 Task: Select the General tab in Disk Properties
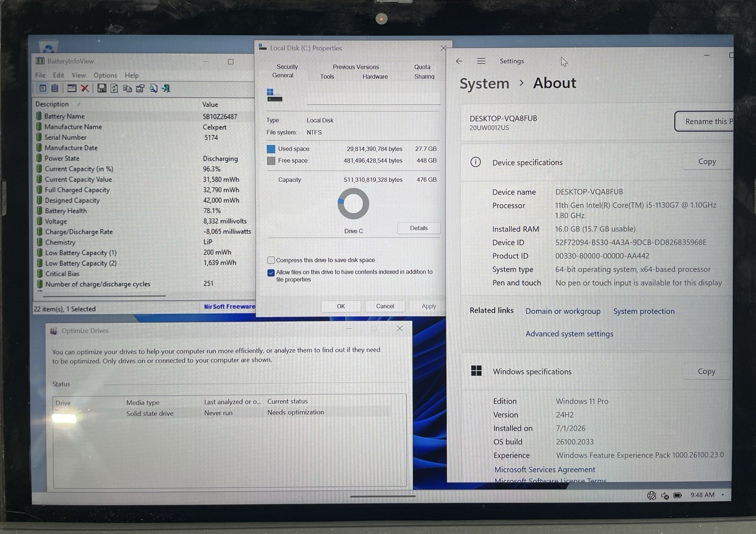click(283, 75)
